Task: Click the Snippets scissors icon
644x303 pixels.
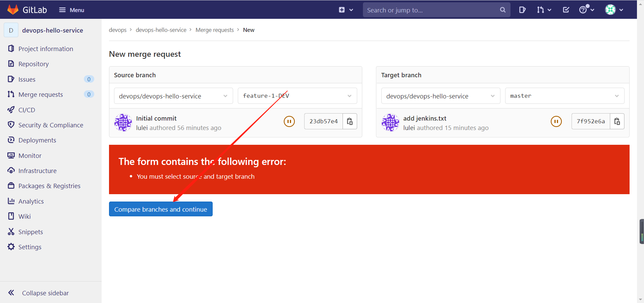Action: [11, 232]
